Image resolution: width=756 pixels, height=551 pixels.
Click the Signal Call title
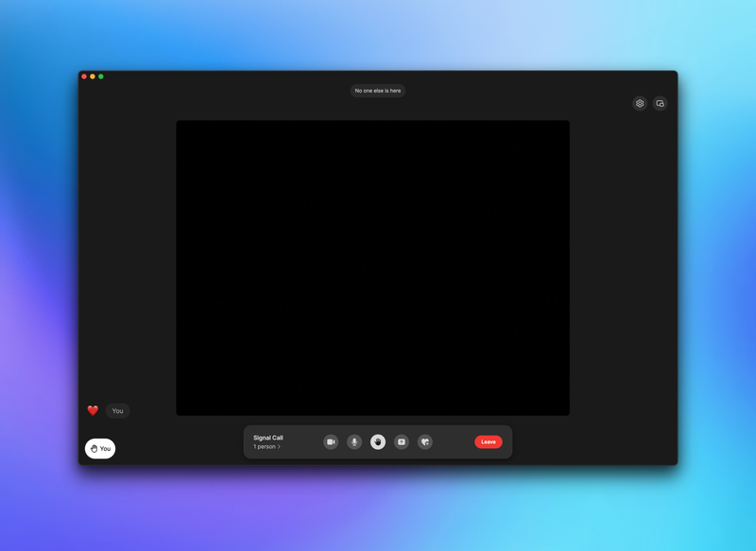(268, 438)
